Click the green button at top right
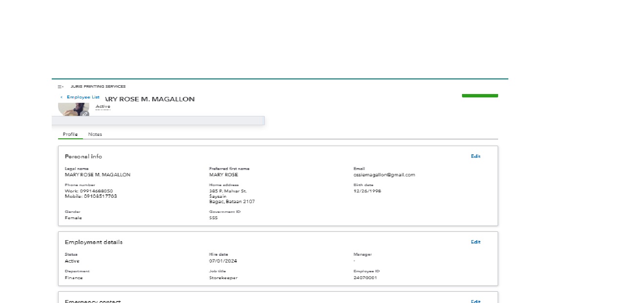 point(480,95)
